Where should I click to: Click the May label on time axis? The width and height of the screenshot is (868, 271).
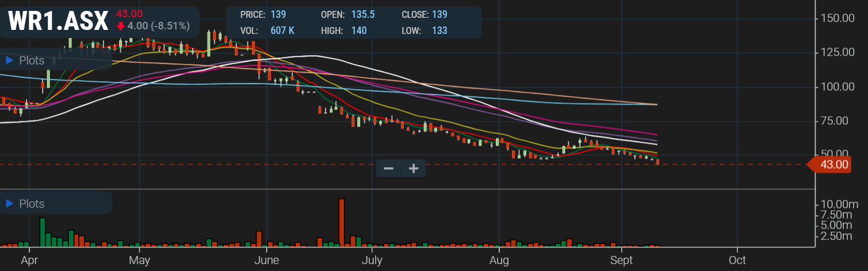click(140, 260)
